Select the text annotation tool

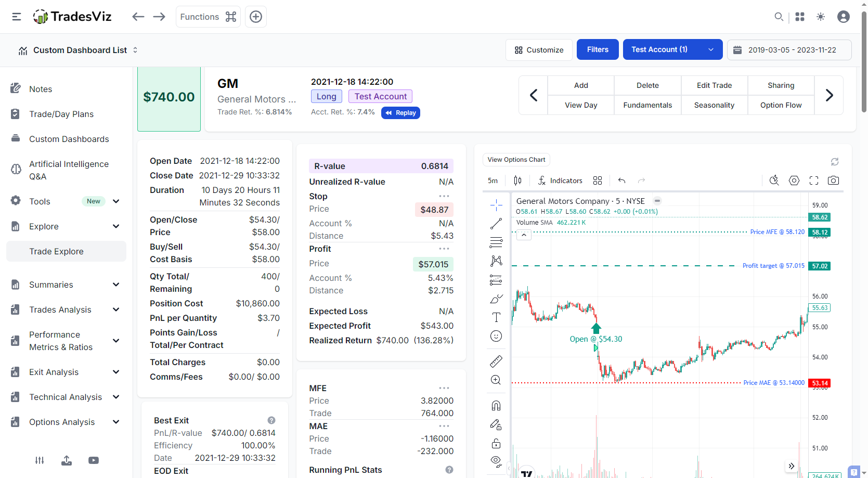tap(496, 317)
